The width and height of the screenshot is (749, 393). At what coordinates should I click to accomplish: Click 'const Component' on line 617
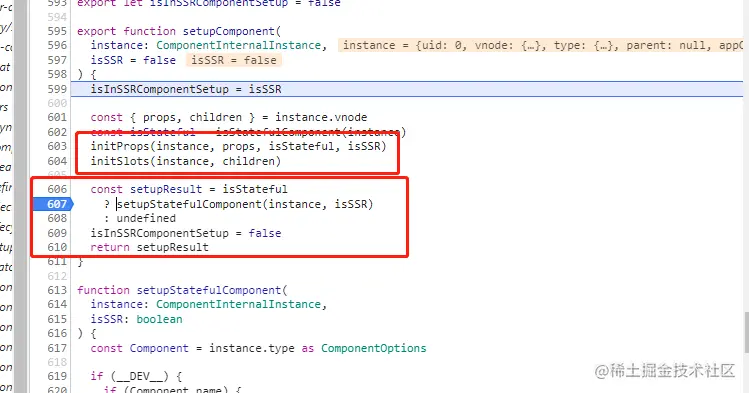point(139,348)
